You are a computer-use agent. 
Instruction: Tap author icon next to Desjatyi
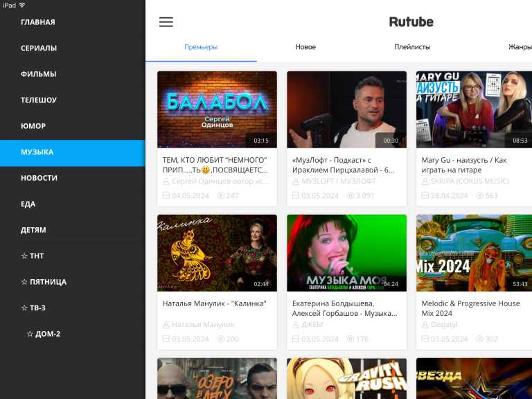click(x=425, y=325)
